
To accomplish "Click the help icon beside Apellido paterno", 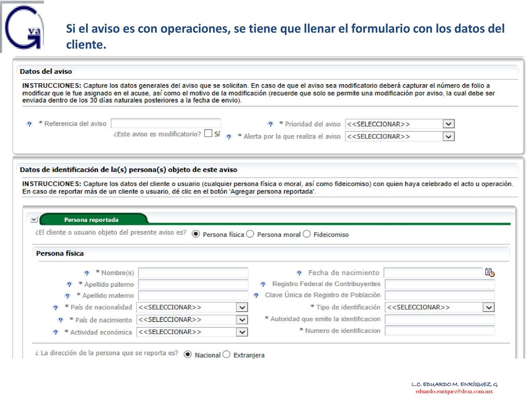I will (x=70, y=284).
